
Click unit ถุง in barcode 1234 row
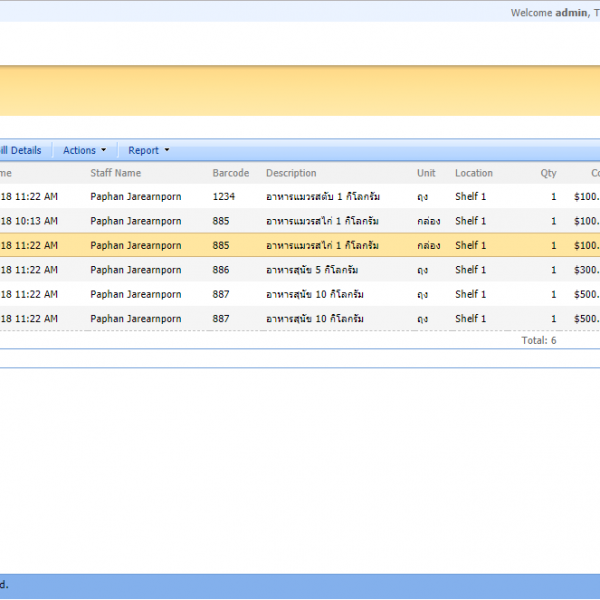[422, 197]
